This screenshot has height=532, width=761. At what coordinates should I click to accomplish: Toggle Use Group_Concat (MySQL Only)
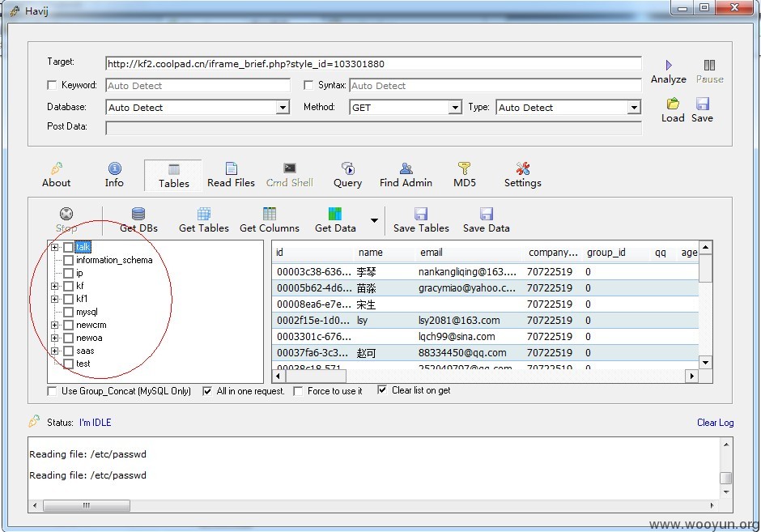pyautogui.click(x=52, y=391)
